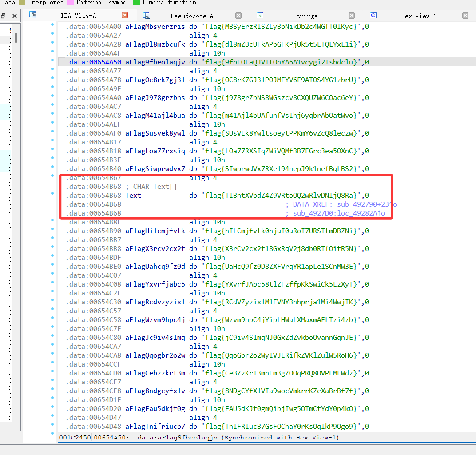Select the aFlagLoa77rxsiq label
The width and height of the screenshot is (476, 455).
click(155, 151)
